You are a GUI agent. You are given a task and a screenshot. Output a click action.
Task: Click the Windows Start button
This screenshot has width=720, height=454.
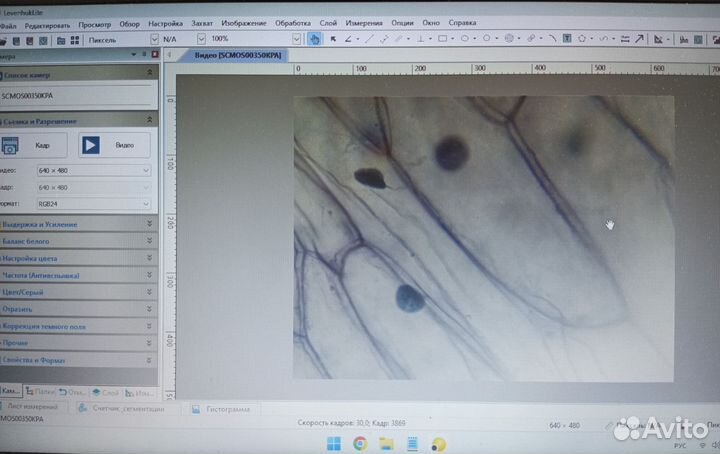334,442
